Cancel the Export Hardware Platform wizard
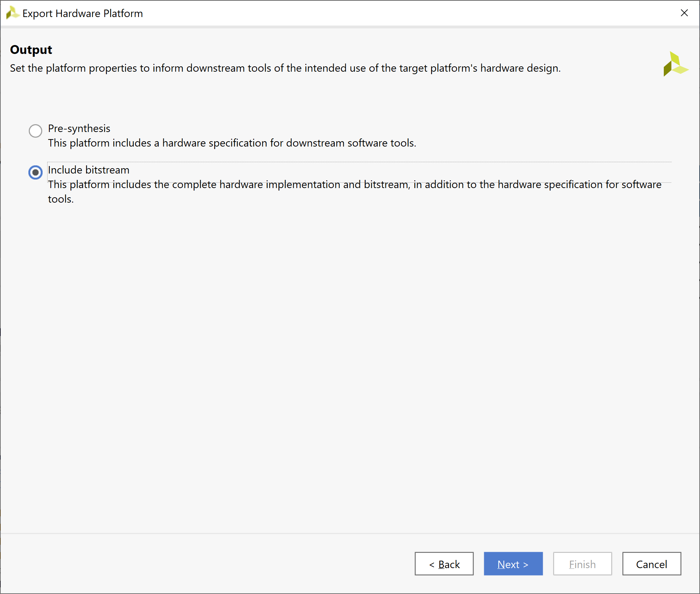The image size is (700, 594). click(x=652, y=564)
